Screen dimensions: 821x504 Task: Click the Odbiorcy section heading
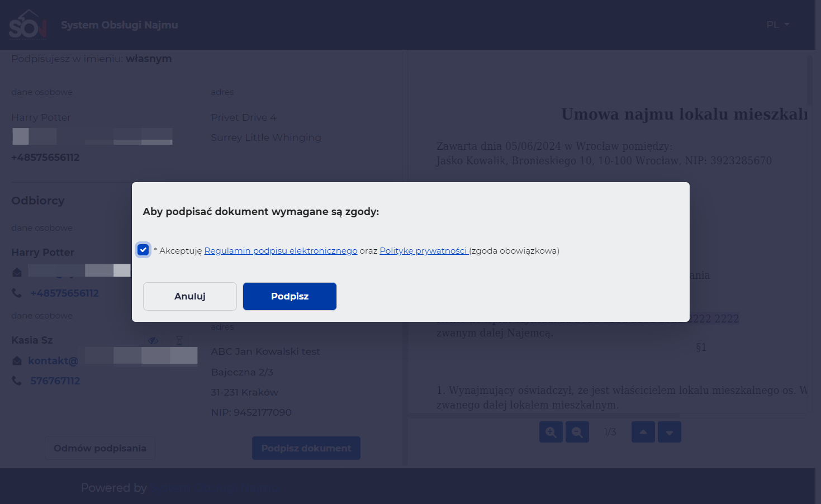click(x=38, y=201)
